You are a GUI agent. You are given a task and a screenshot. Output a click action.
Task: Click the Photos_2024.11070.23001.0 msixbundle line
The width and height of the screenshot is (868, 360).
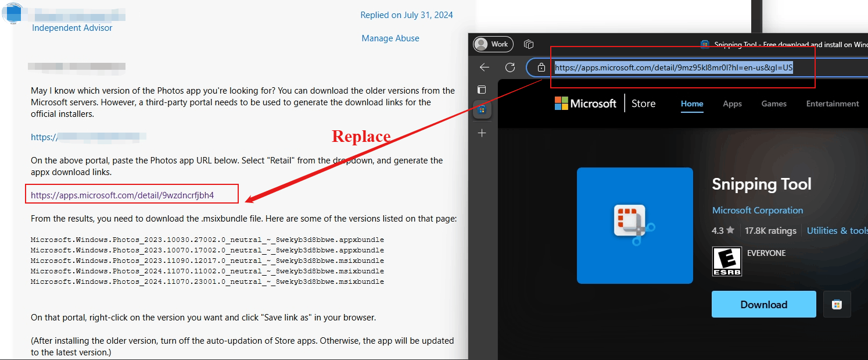pyautogui.click(x=207, y=281)
